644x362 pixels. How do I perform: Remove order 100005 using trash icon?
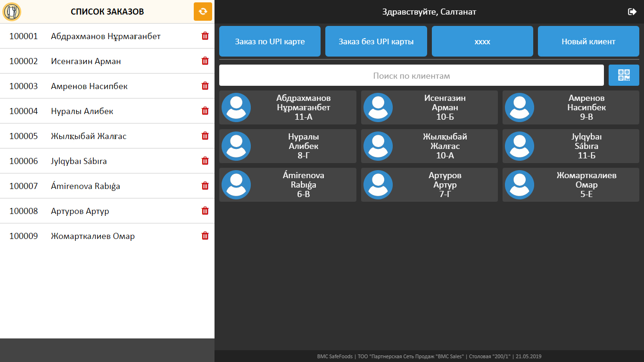[205, 136]
